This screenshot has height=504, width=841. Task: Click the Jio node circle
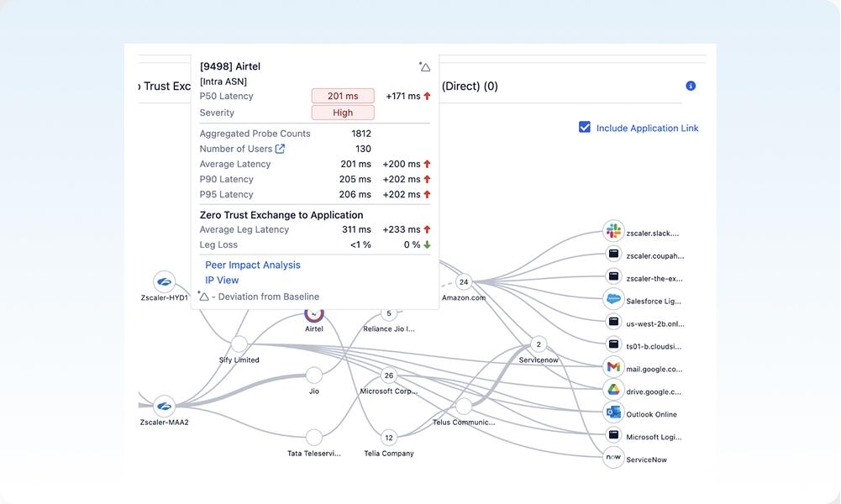point(313,375)
